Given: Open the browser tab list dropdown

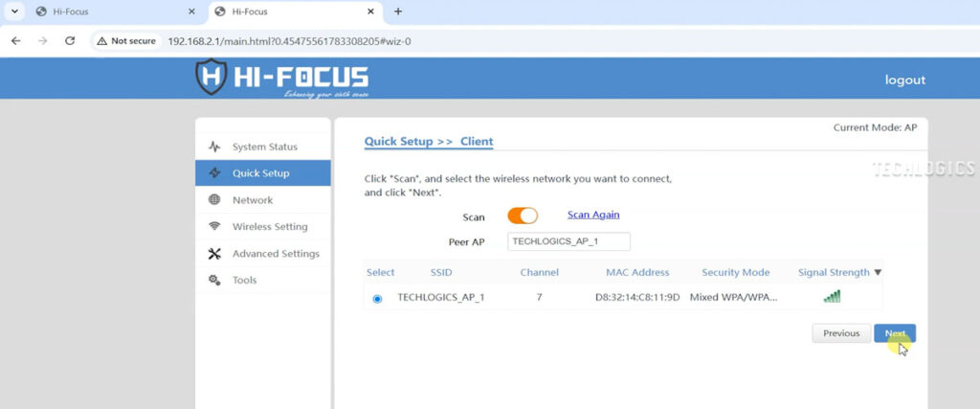Looking at the screenshot, I should pos(14,11).
